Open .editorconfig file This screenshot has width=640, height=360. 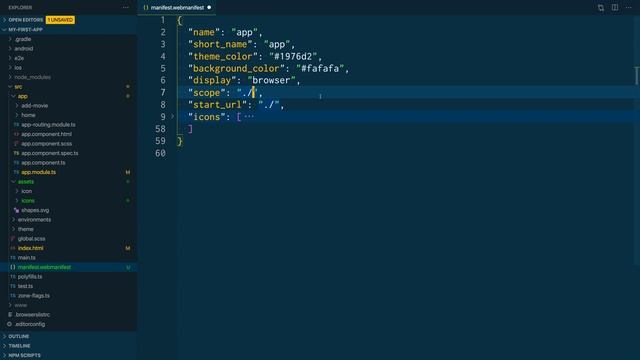pyautogui.click(x=30, y=324)
